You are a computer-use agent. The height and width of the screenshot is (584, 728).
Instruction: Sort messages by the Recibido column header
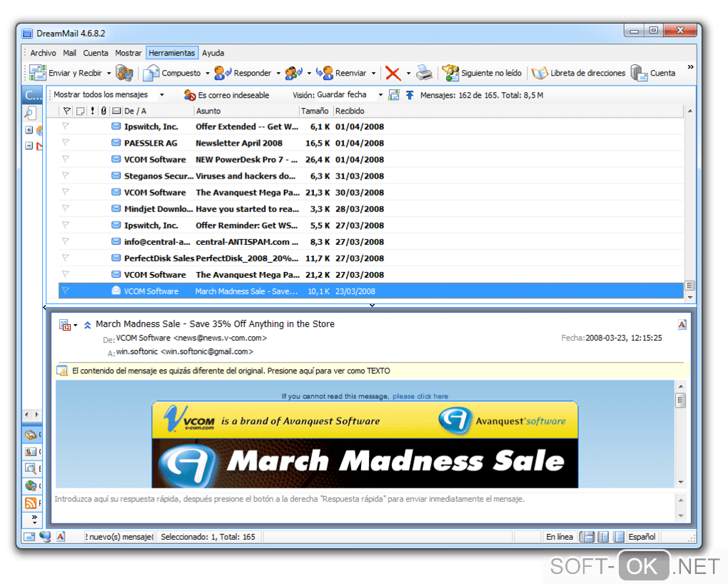[350, 111]
